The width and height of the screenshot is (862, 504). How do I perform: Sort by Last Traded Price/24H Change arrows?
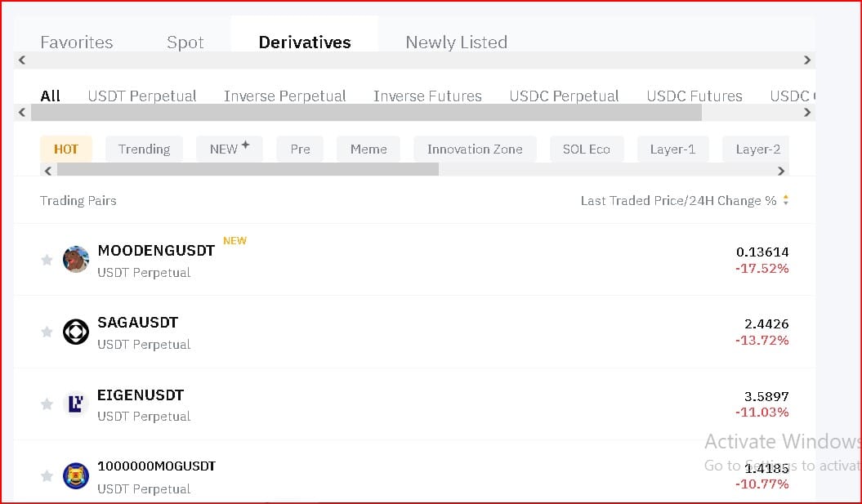pos(786,200)
